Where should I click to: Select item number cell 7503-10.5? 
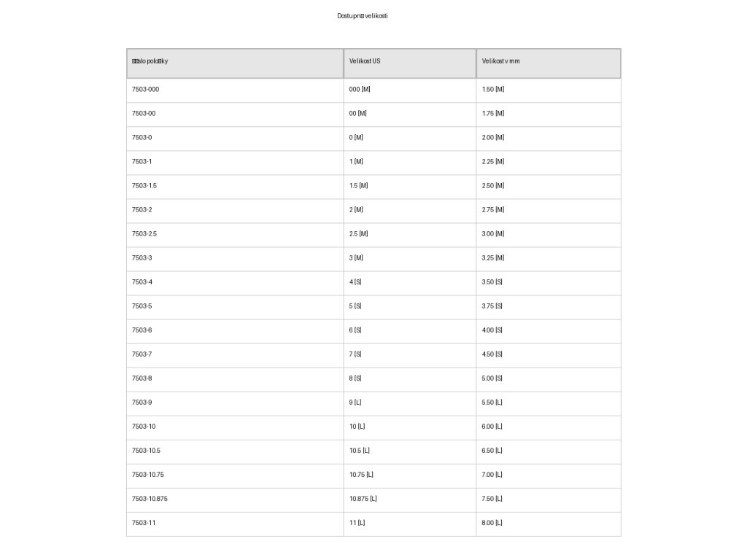tap(146, 450)
